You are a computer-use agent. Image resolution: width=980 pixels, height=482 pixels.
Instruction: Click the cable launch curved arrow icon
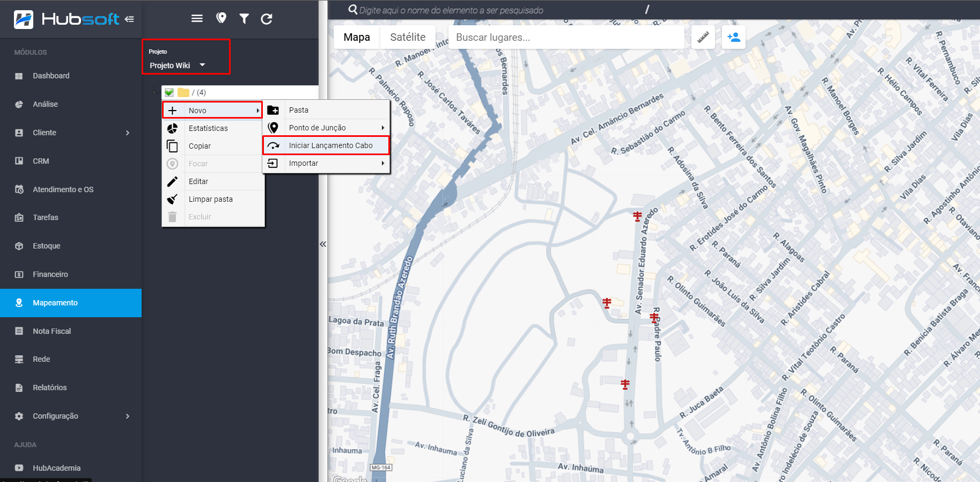coord(273,145)
